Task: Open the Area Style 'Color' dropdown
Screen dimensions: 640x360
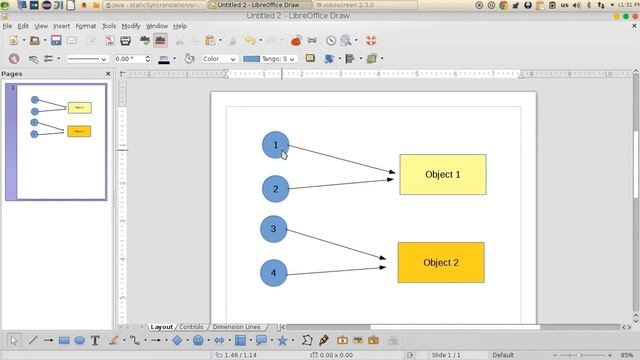Action: pyautogui.click(x=219, y=59)
